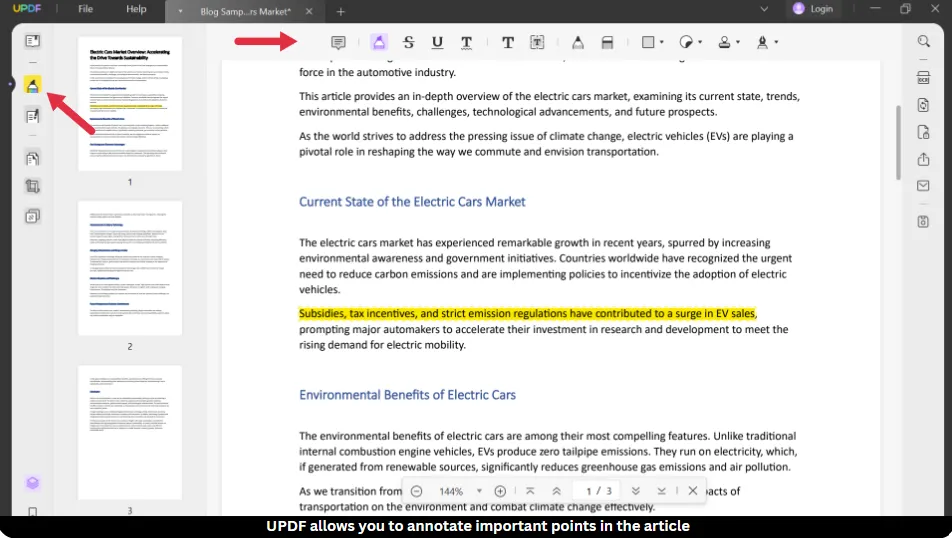Open the bookmark icon at sidebar bottom
The height and width of the screenshot is (538, 952).
pos(32,512)
